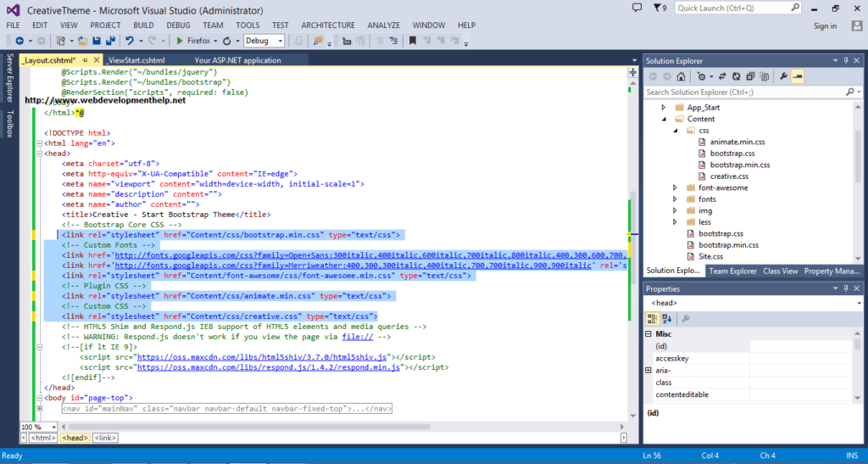Click the New Project toolbar icon
Screen dimensions: 868x464
(x=61, y=41)
